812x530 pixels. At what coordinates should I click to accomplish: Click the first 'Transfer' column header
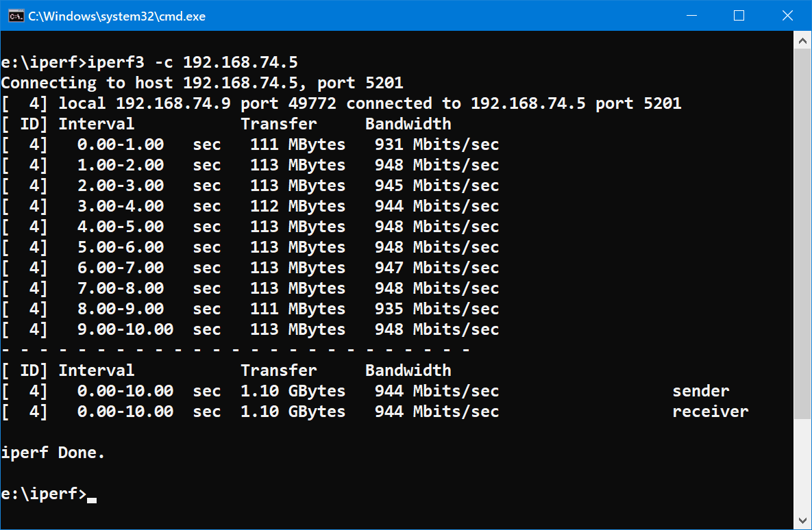tap(279, 124)
